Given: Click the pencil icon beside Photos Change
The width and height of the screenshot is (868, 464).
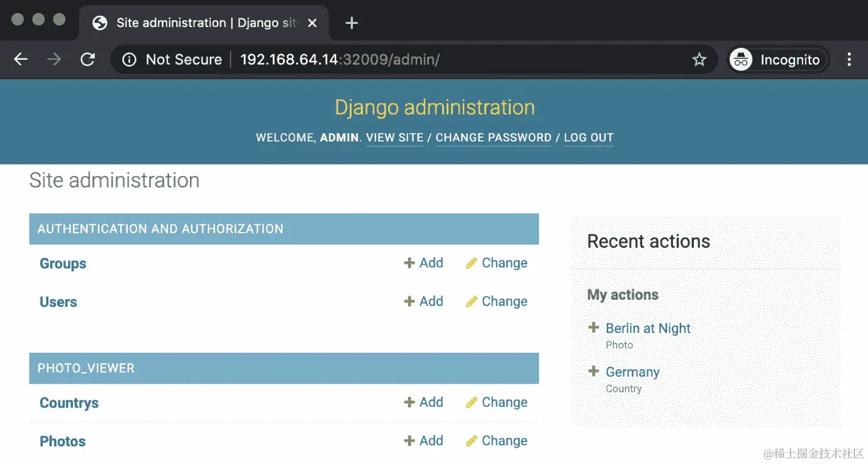Looking at the screenshot, I should click(x=472, y=441).
